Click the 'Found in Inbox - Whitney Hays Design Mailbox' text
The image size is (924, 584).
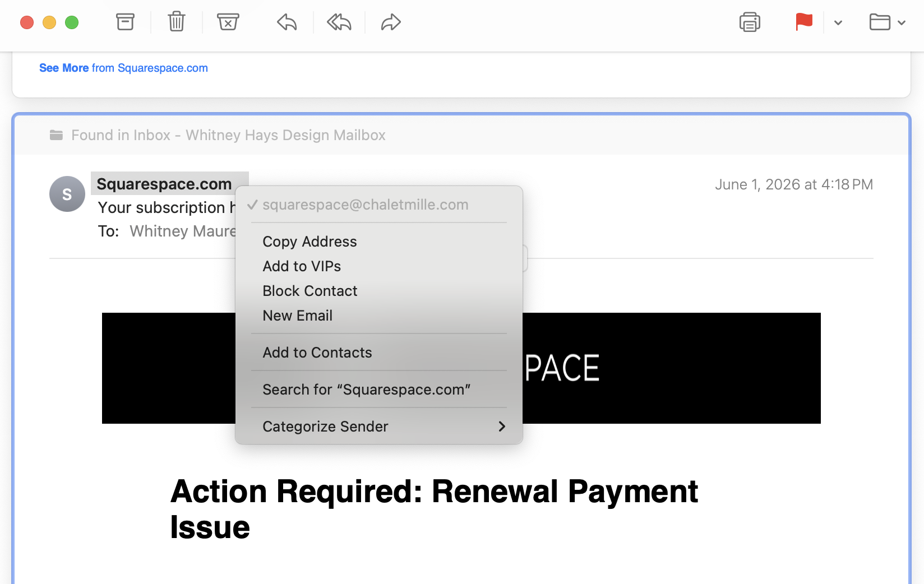point(228,135)
